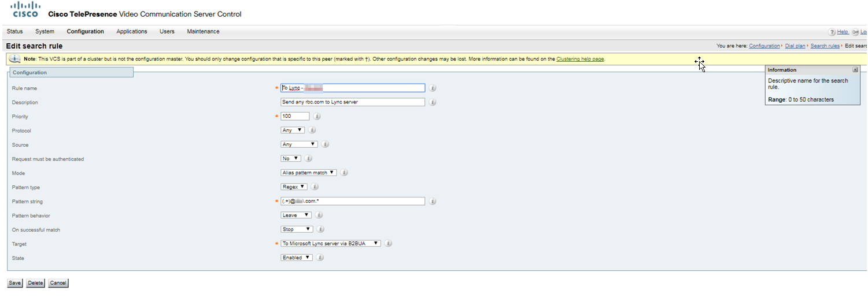The width and height of the screenshot is (868, 302).
Task: Open the Protocol dropdown set to Any
Action: [x=293, y=131]
